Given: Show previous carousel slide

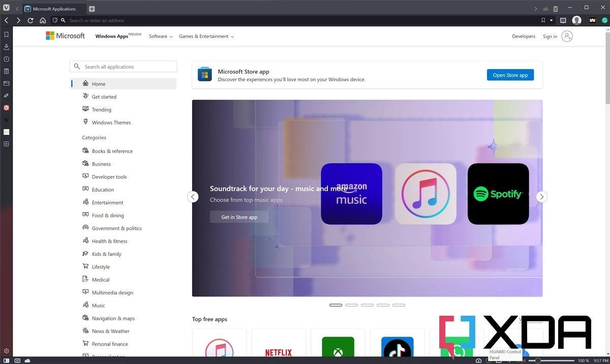Looking at the screenshot, I should tap(193, 196).
